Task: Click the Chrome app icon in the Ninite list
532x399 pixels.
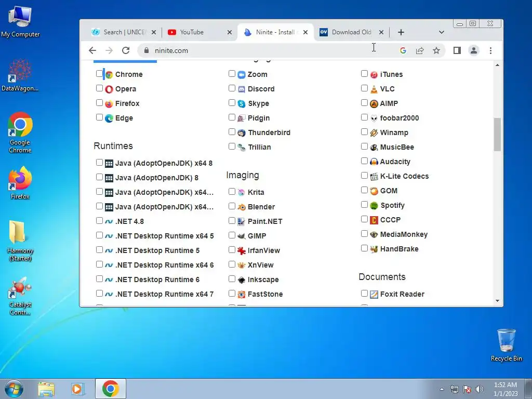Action: tap(109, 75)
